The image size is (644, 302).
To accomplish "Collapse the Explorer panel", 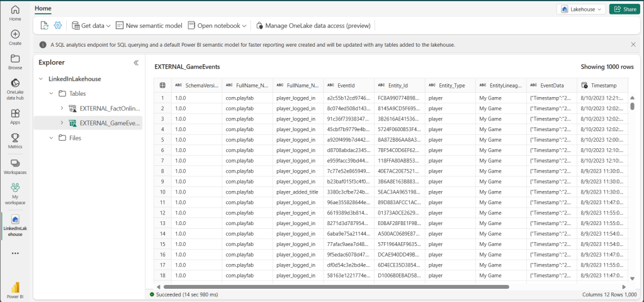I will pos(136,62).
